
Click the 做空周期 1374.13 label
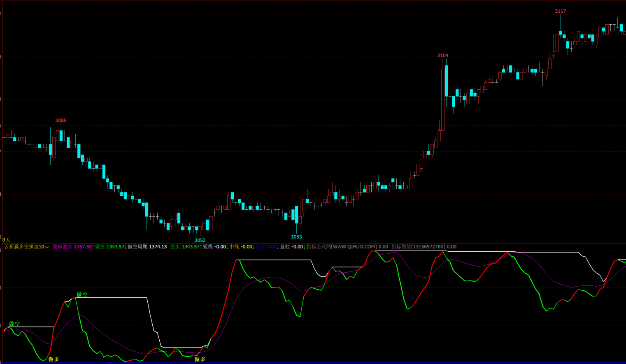click(x=147, y=247)
